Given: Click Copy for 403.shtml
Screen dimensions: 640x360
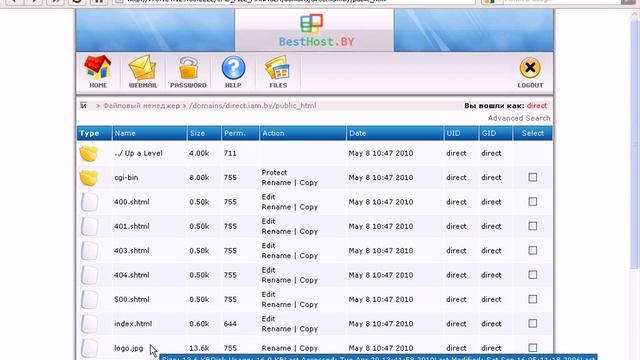Looking at the screenshot, I should point(309,256).
